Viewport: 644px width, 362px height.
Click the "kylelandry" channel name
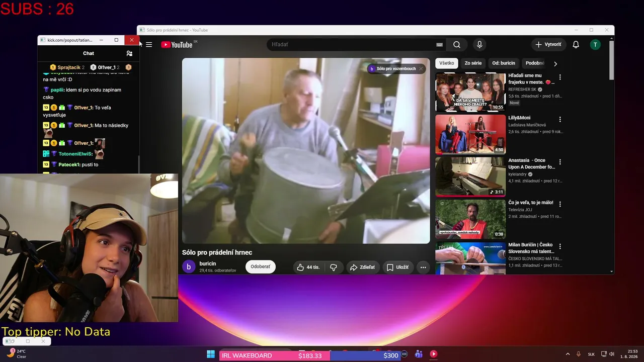tap(517, 174)
